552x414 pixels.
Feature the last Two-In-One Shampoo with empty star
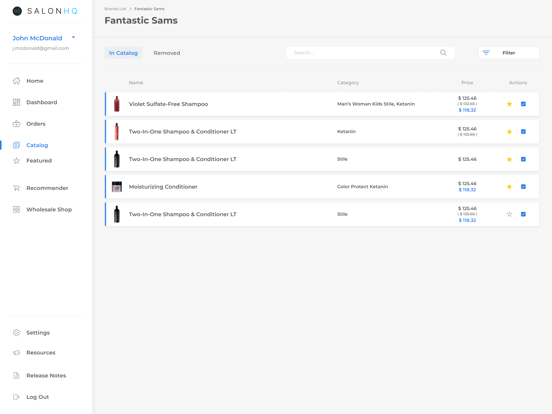coord(509,214)
